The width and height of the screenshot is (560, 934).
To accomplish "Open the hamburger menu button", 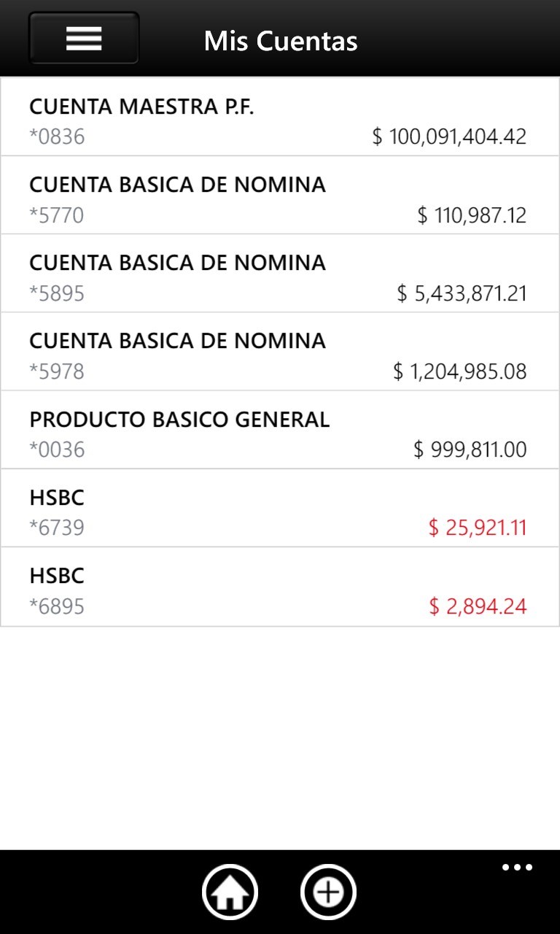I will tap(84, 38).
